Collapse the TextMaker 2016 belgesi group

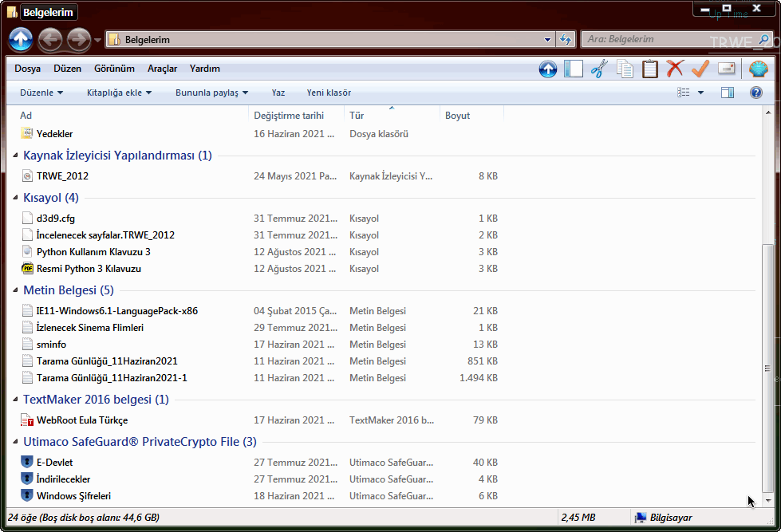(x=15, y=400)
